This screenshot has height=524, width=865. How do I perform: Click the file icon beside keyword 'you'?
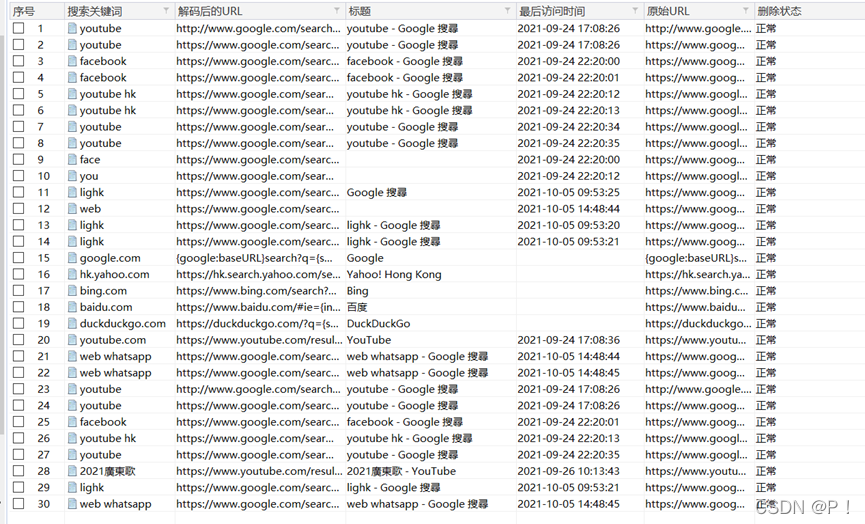[72, 176]
